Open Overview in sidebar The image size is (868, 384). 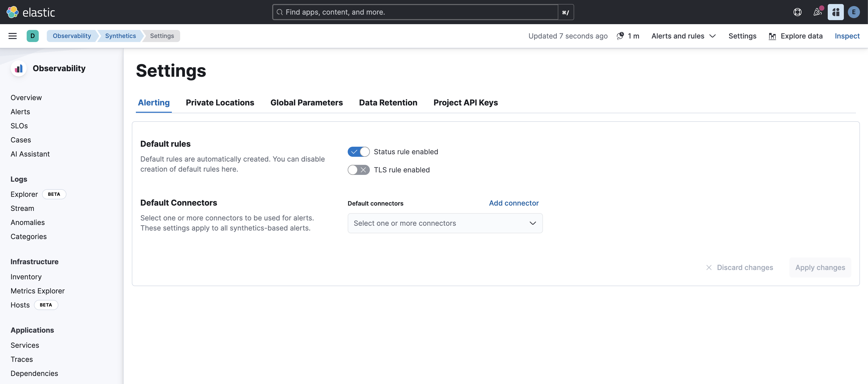(x=26, y=97)
